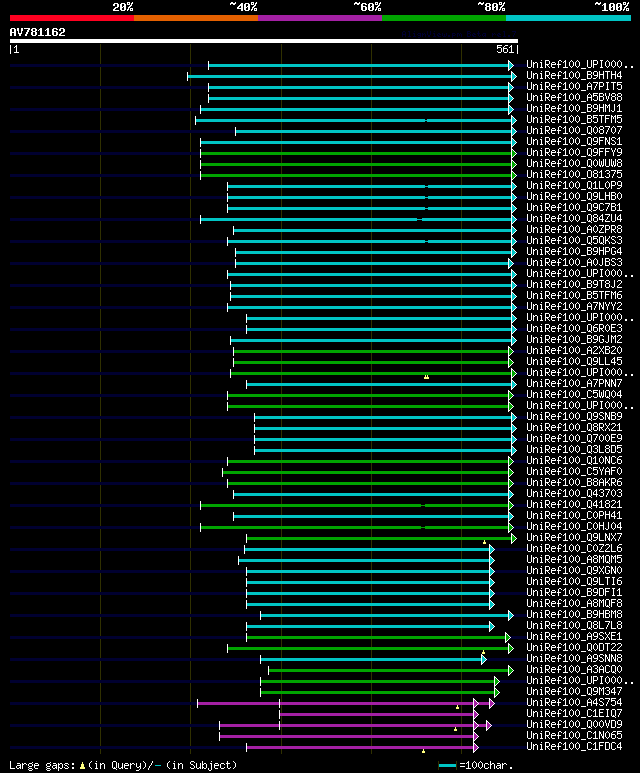Screen dimensions: 640x773
Task: Open hit UniRef100_C5WQ04
Action: (574, 394)
